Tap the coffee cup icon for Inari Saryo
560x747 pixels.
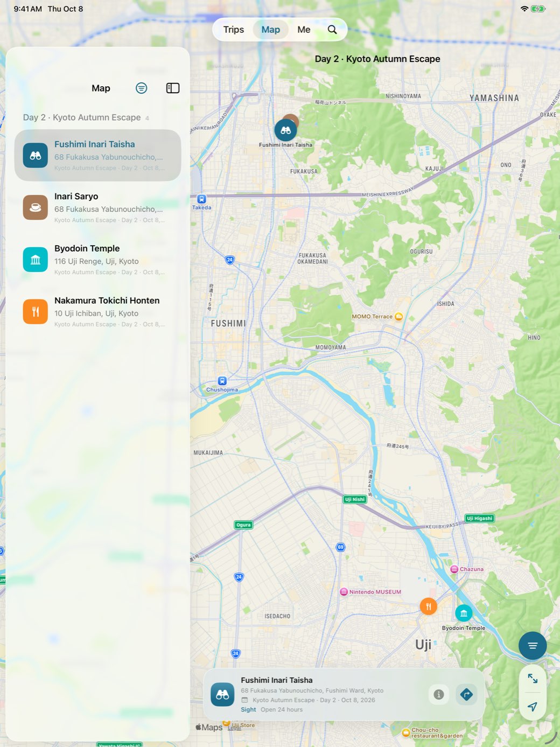(36, 207)
